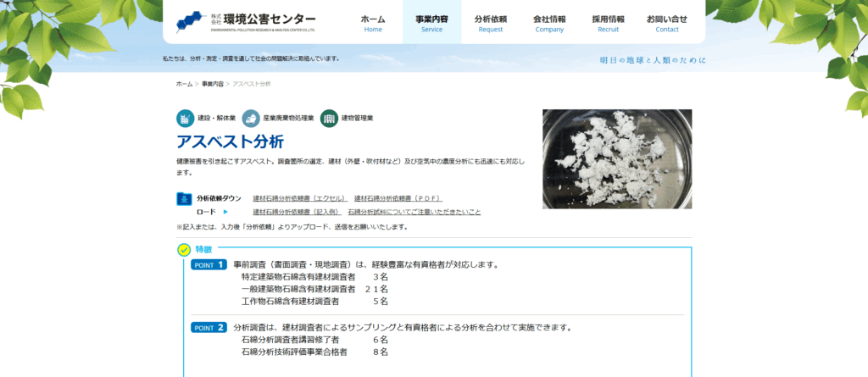The image size is (868, 377).
Task: Click the 建設・解体業 label text
Action: click(x=216, y=119)
